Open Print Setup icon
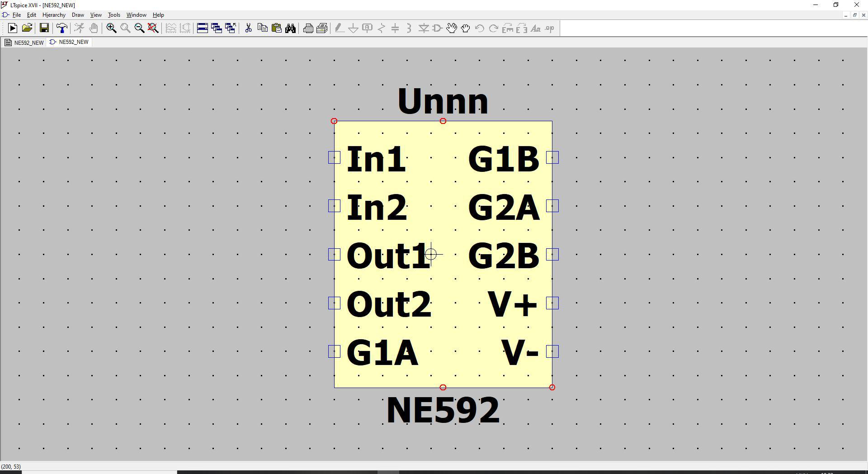 point(322,28)
